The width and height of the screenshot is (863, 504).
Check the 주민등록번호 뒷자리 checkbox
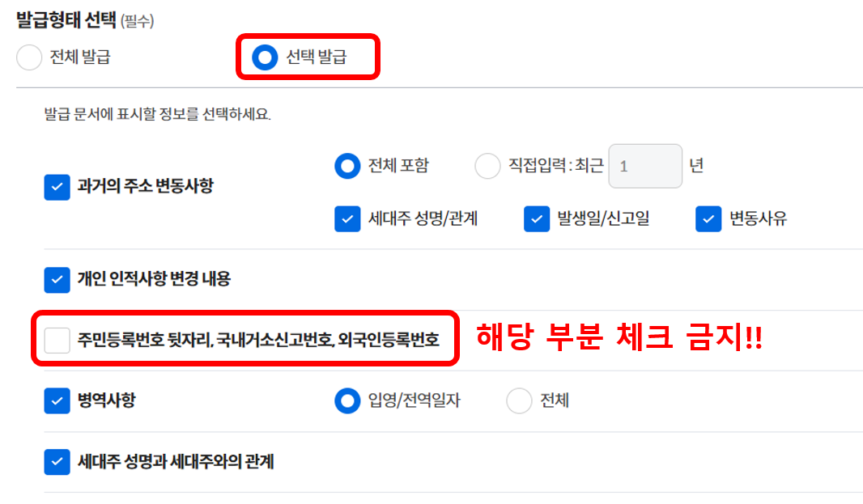[57, 340]
